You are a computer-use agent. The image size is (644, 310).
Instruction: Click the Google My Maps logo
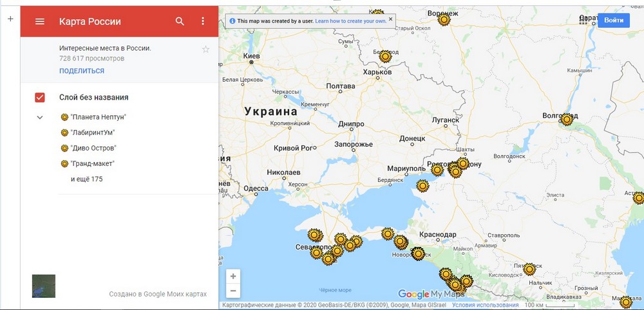431,293
